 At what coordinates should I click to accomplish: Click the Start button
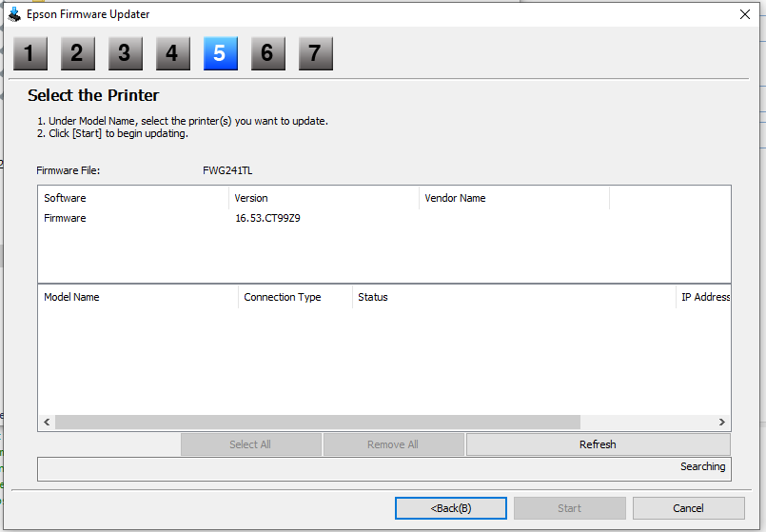click(x=570, y=508)
